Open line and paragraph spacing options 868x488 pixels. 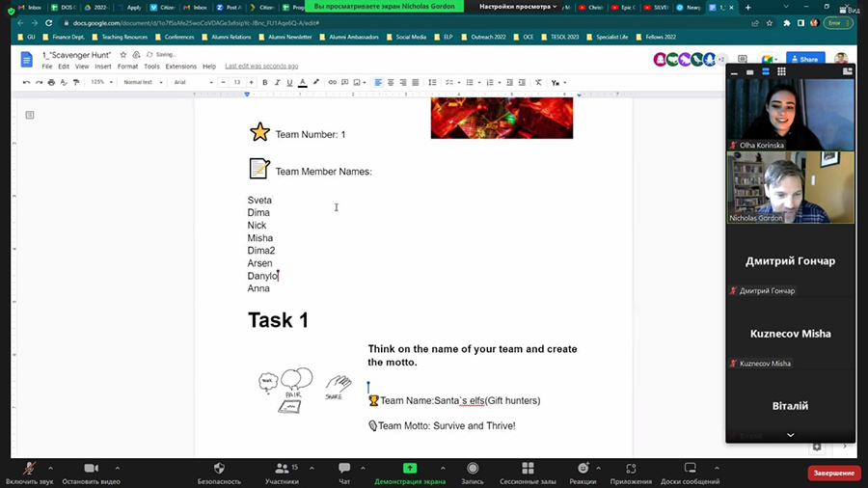tap(432, 82)
